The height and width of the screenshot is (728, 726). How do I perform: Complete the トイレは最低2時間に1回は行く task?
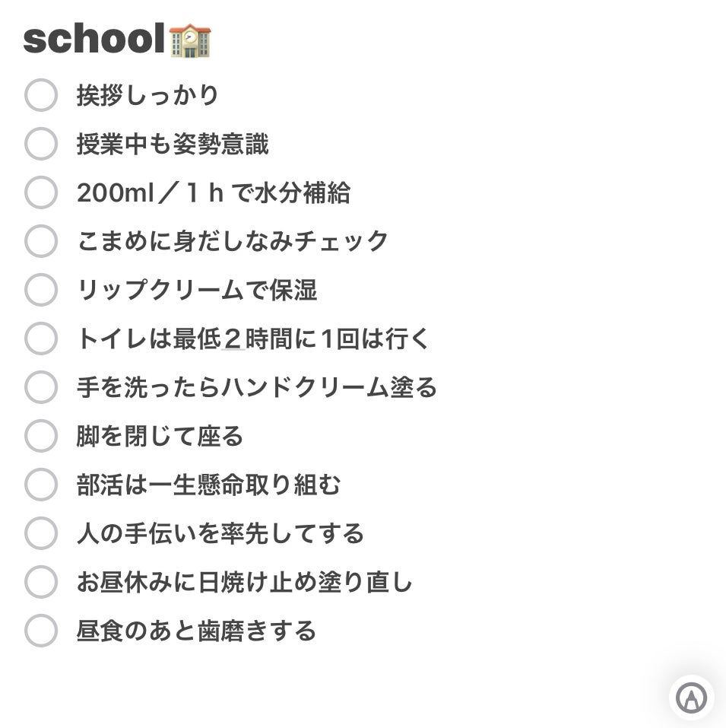(41, 339)
